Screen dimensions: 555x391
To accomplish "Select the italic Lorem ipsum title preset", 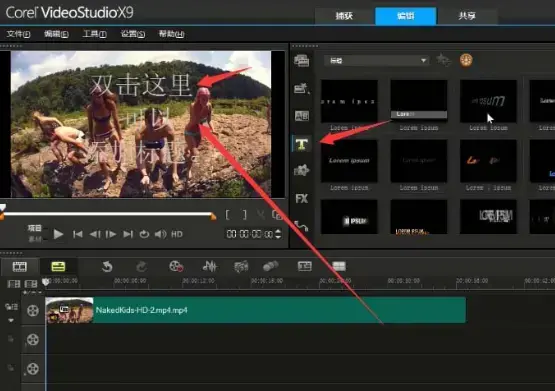I will click(x=349, y=161).
